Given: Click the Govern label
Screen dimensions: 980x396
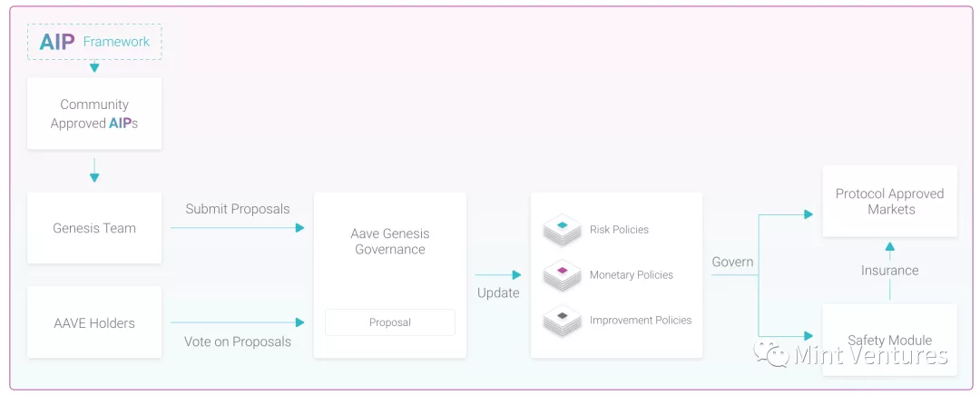Looking at the screenshot, I should [x=732, y=262].
